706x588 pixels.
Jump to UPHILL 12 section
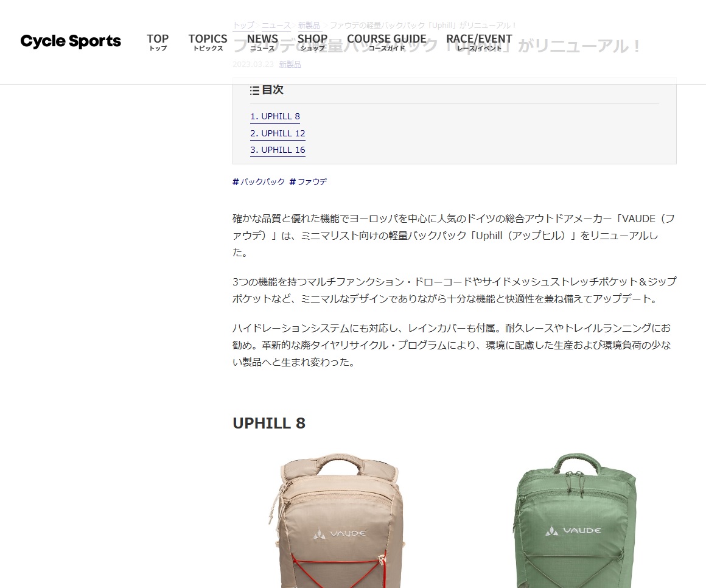tap(278, 134)
